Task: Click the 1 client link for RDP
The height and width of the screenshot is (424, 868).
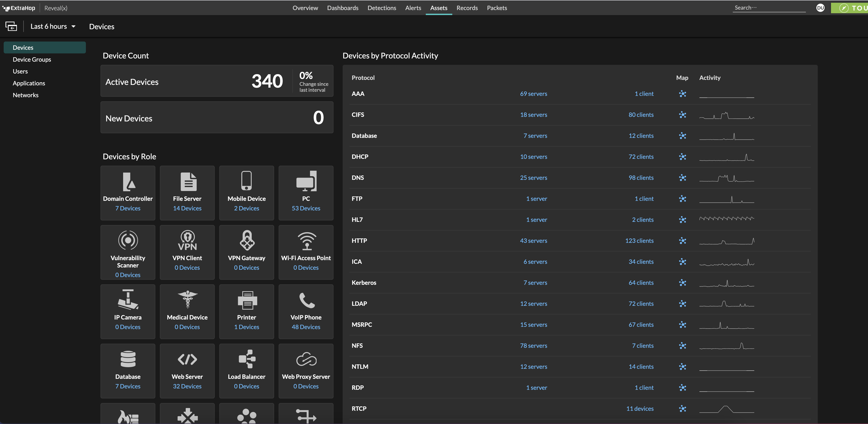Action: pos(644,388)
